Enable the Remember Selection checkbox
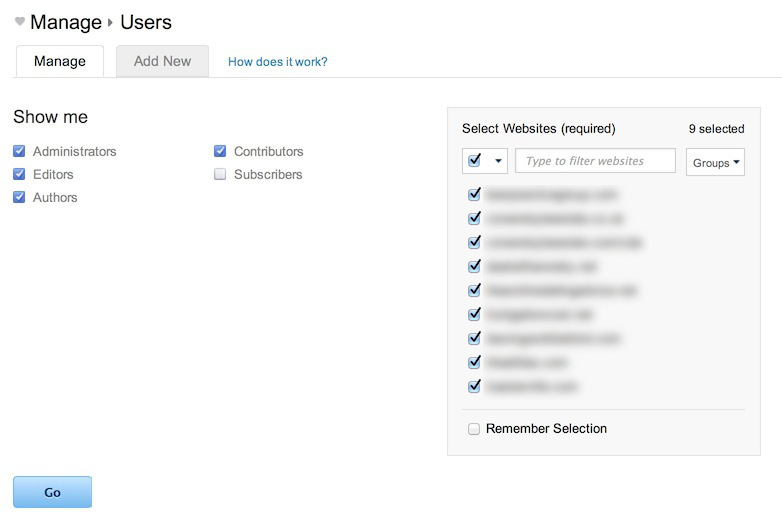 pyautogui.click(x=474, y=429)
